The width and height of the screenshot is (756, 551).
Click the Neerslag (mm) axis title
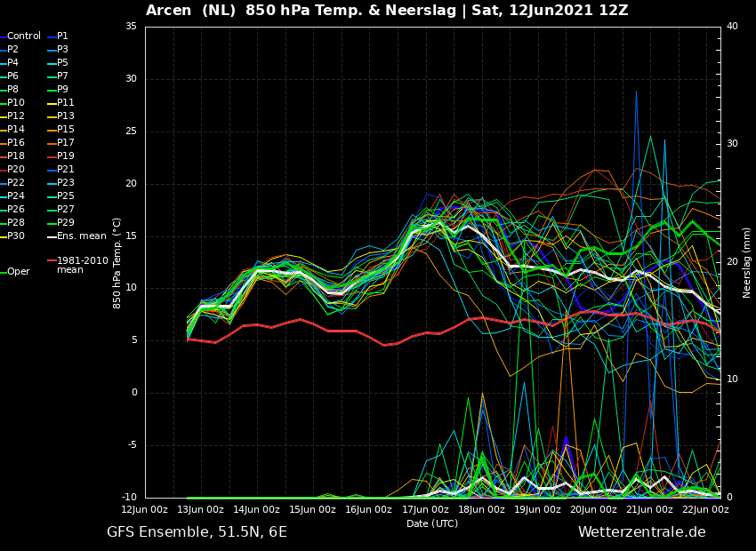pyautogui.click(x=746, y=263)
